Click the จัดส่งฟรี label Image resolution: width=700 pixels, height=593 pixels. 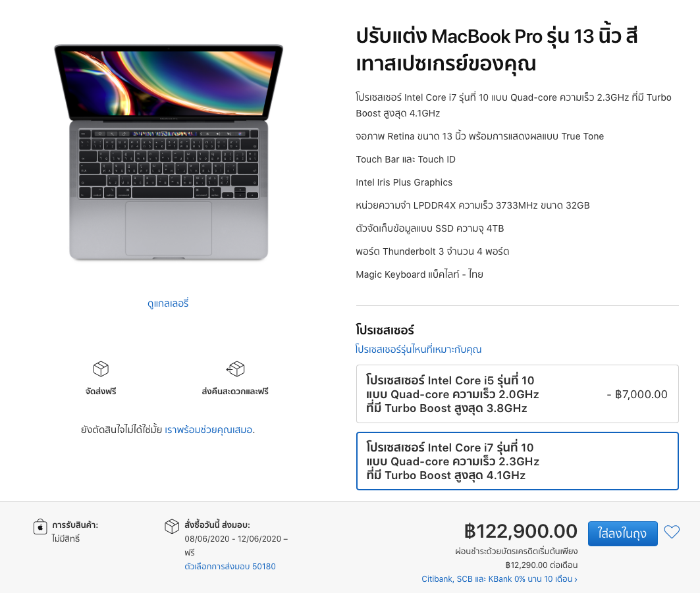coord(101,391)
